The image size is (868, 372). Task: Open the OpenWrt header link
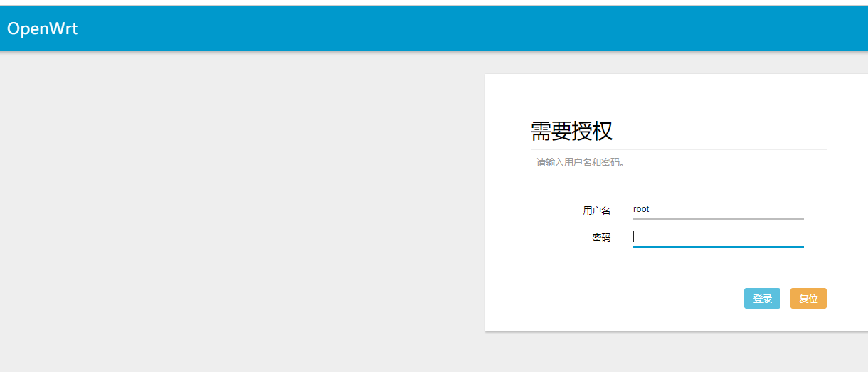click(x=42, y=28)
